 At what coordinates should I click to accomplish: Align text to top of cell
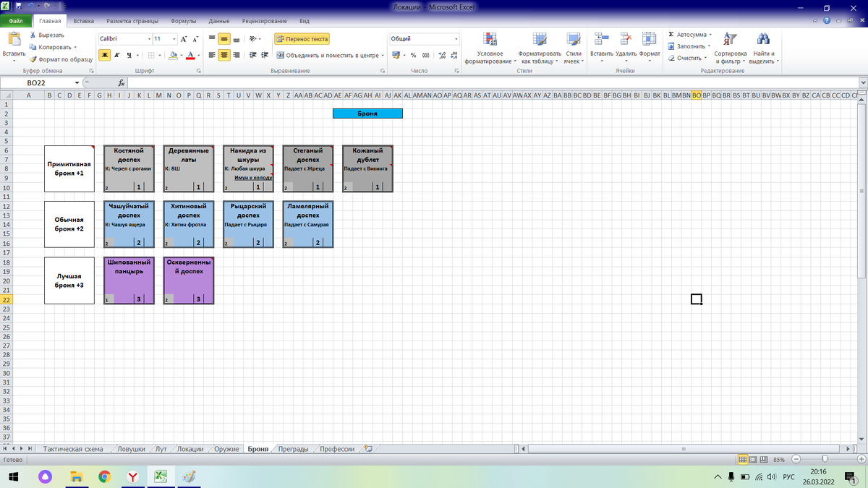coord(212,38)
